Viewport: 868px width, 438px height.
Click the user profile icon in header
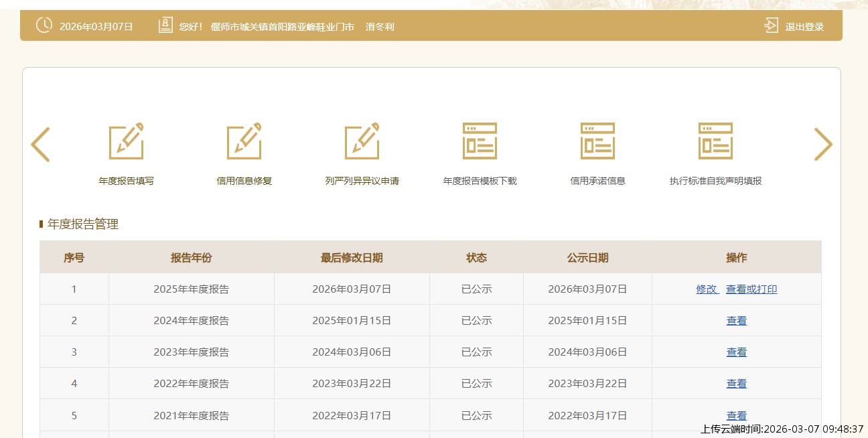click(x=165, y=25)
